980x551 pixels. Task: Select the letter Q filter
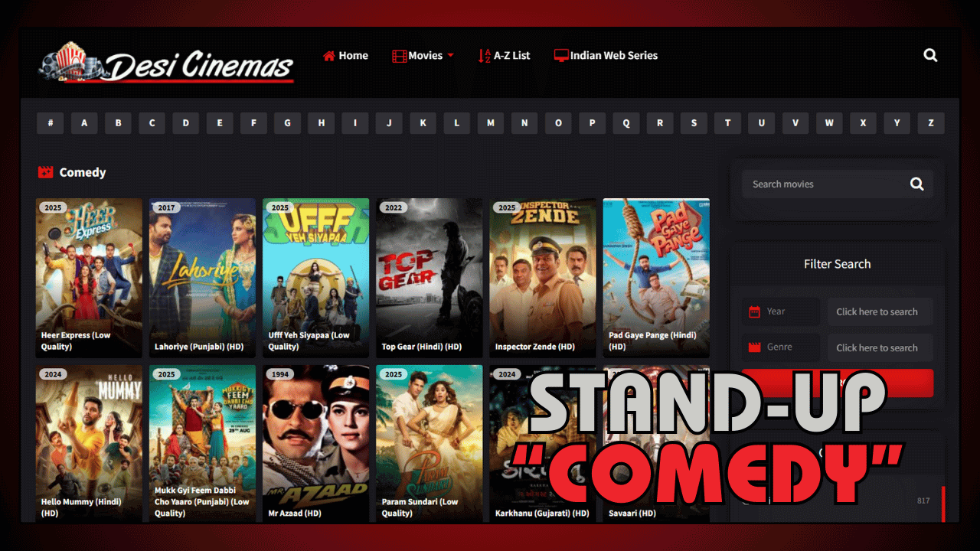pyautogui.click(x=626, y=123)
